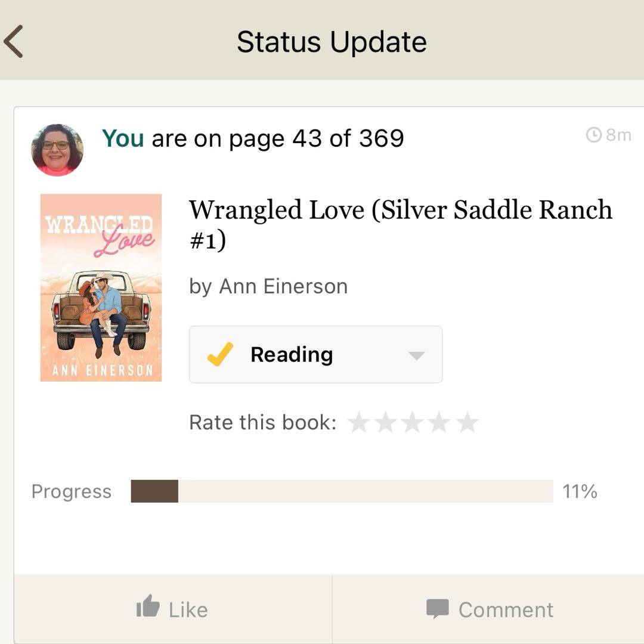View author Ann Einerson's page
The width and height of the screenshot is (644, 644).
coord(283,286)
